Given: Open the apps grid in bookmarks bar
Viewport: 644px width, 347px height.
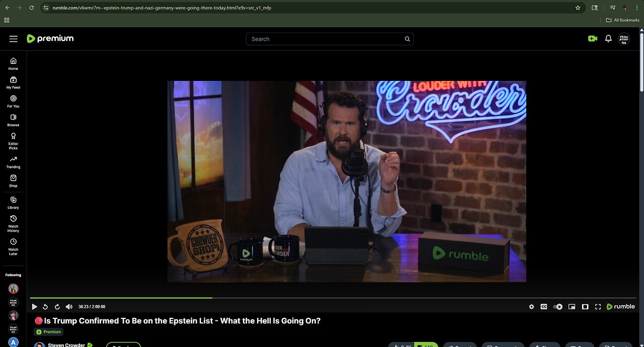Looking at the screenshot, I should point(7,20).
